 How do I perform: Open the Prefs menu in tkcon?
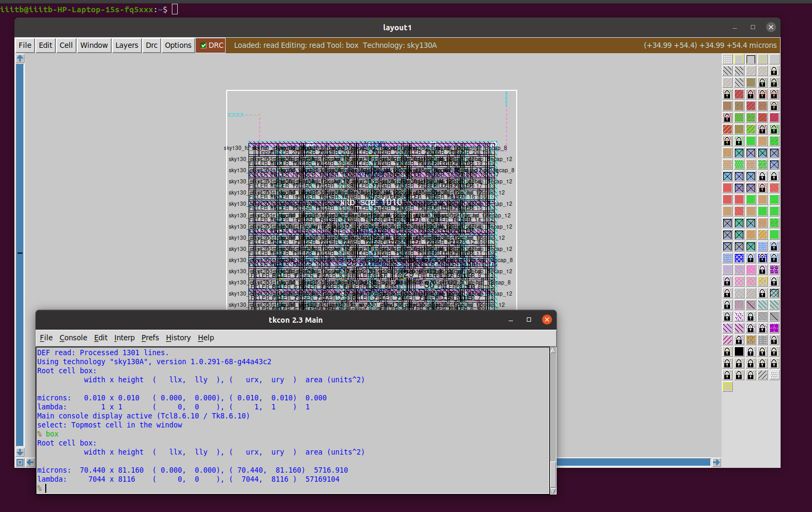[x=150, y=338]
